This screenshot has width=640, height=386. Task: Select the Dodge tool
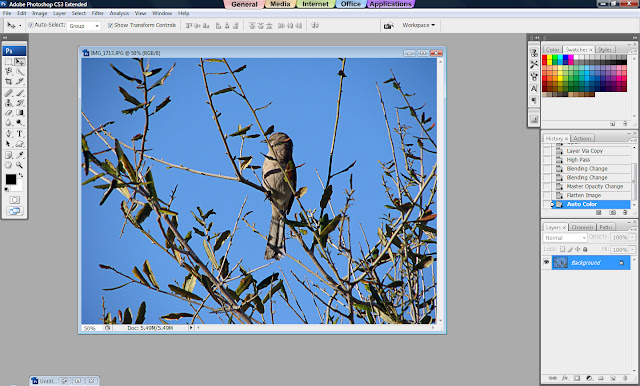[20, 122]
